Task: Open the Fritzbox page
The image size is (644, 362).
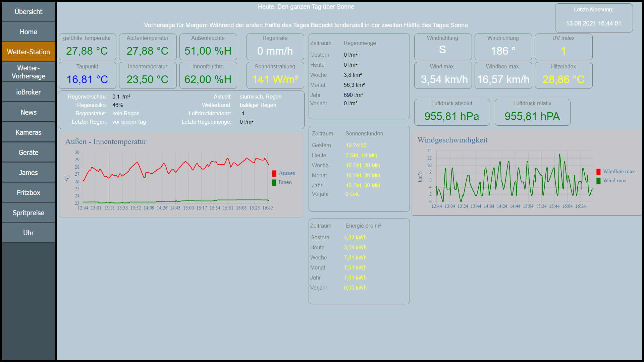Action: [29, 193]
